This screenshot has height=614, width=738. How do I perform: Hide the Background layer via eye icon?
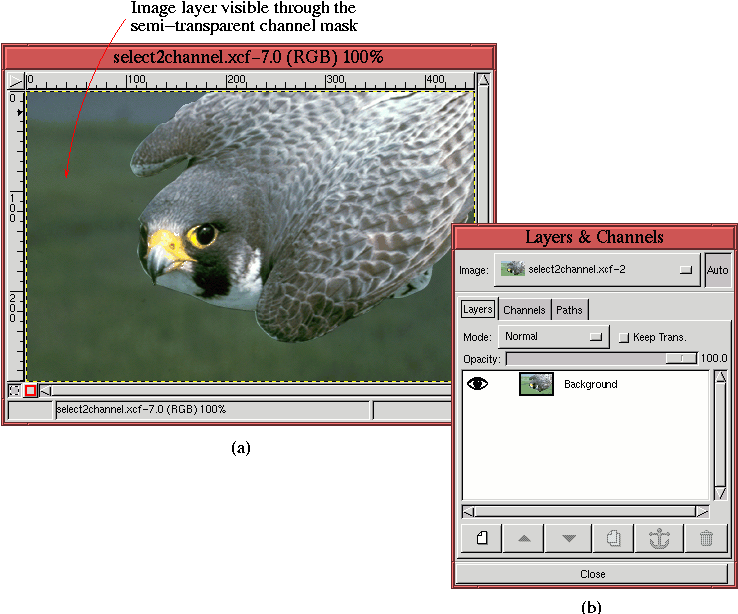(x=478, y=384)
